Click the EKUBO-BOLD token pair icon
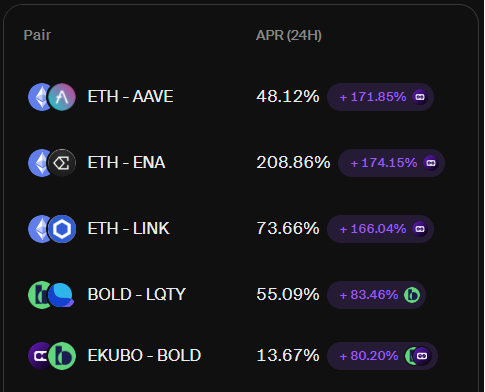Screen dimensions: 485x392 pyautogui.click(x=52, y=356)
